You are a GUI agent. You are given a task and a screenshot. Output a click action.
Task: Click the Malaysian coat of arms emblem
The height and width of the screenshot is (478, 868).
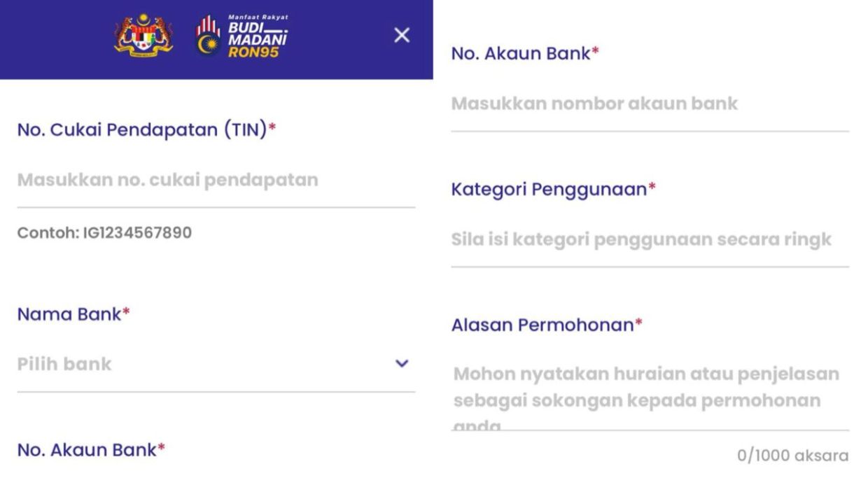(143, 34)
